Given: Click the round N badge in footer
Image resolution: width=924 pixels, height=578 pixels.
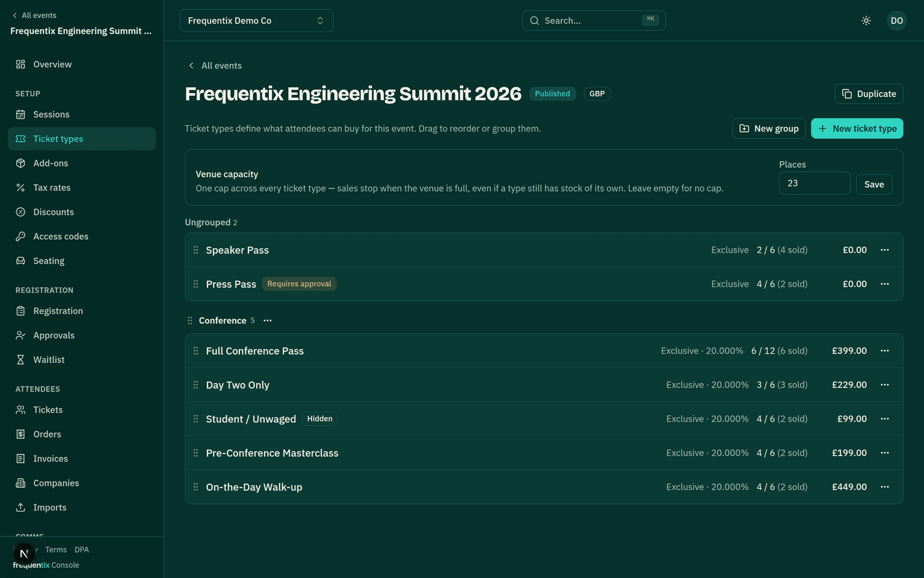Looking at the screenshot, I should tap(24, 554).
